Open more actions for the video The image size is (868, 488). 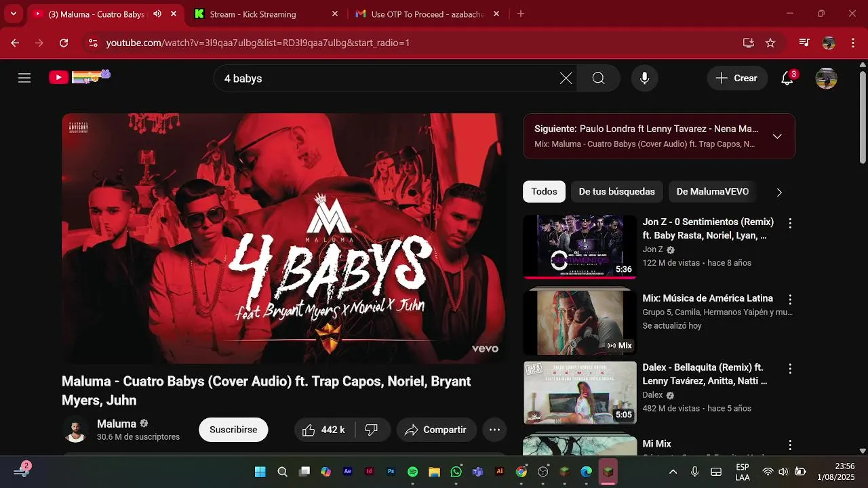click(494, 430)
